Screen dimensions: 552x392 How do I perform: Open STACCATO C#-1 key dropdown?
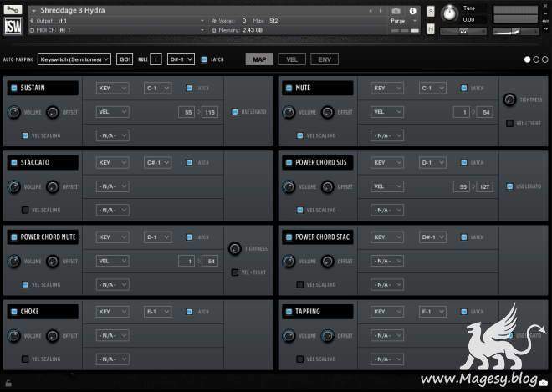157,163
